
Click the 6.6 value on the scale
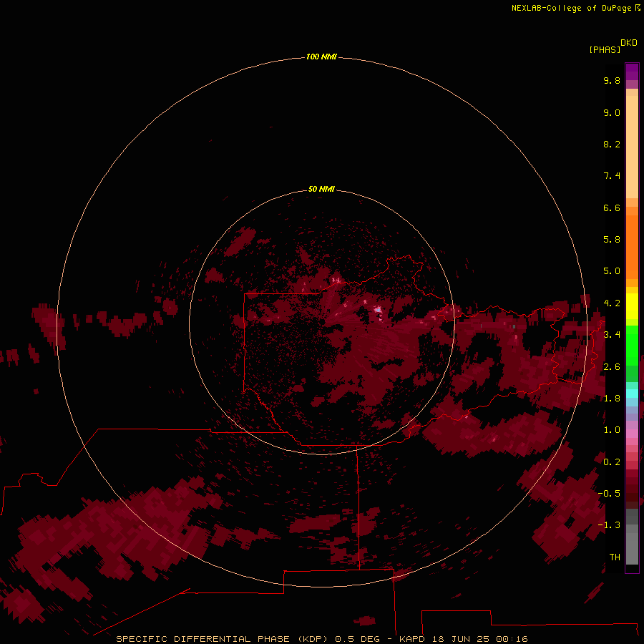click(x=612, y=208)
